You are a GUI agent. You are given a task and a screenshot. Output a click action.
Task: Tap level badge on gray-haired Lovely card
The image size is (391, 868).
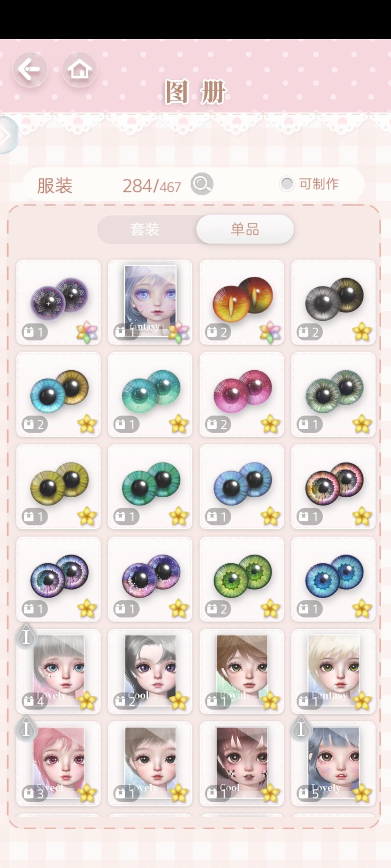[26, 637]
